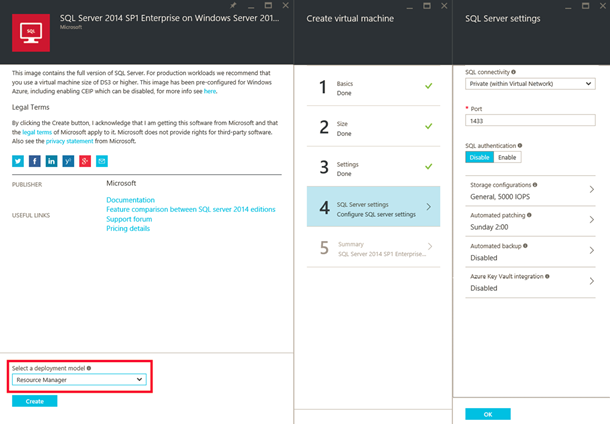Image resolution: width=610 pixels, height=424 pixels.
Task: Click the Port input field
Action: tap(530, 121)
